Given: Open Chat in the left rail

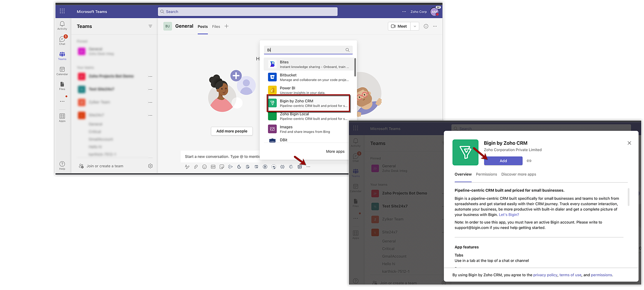Looking at the screenshot, I should point(62,41).
